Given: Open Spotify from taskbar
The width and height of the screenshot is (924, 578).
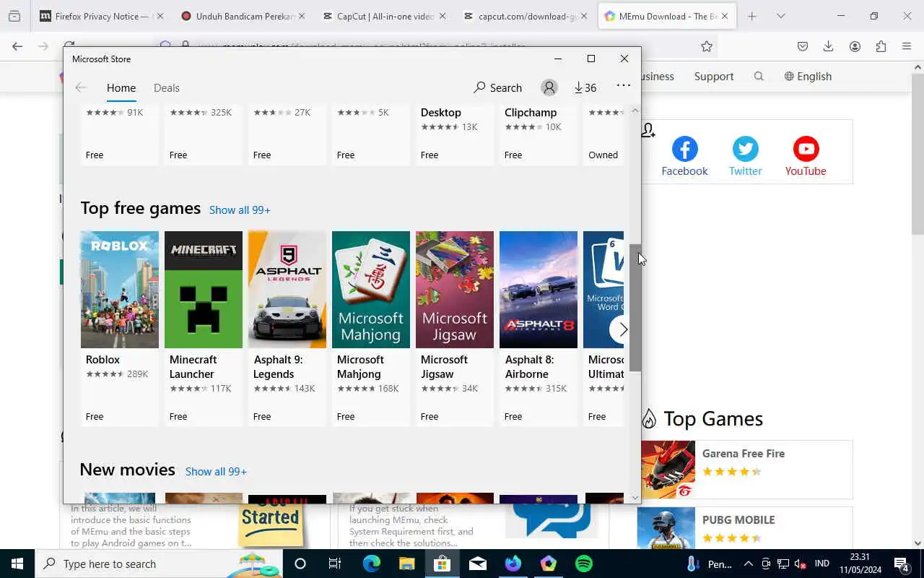Looking at the screenshot, I should pos(584,564).
